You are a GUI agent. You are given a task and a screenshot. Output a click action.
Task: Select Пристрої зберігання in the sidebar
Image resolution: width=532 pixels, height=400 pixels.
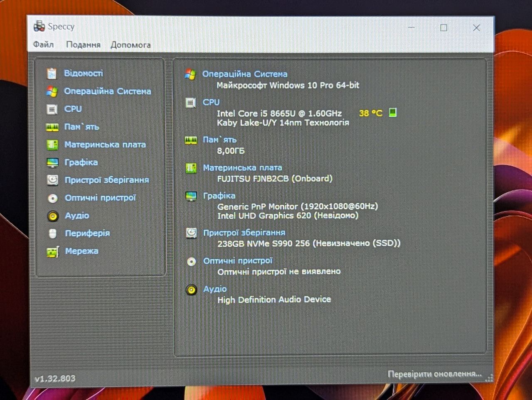(x=107, y=180)
